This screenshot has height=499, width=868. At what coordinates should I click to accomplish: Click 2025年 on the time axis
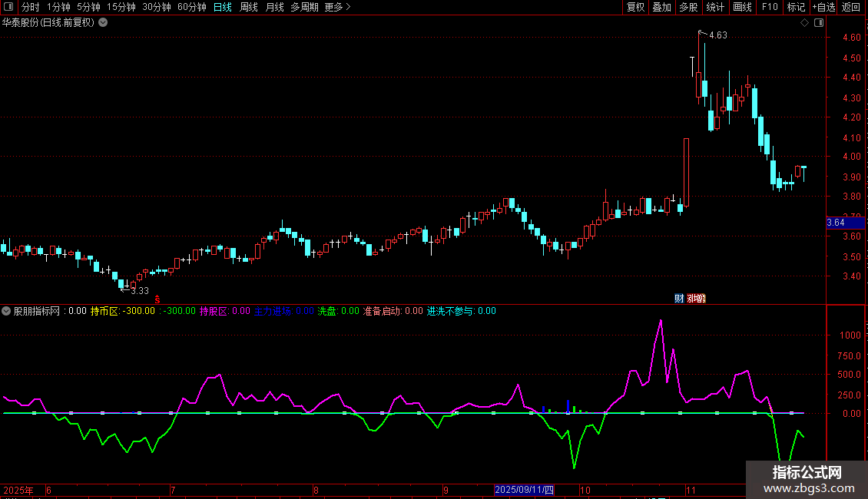18,490
